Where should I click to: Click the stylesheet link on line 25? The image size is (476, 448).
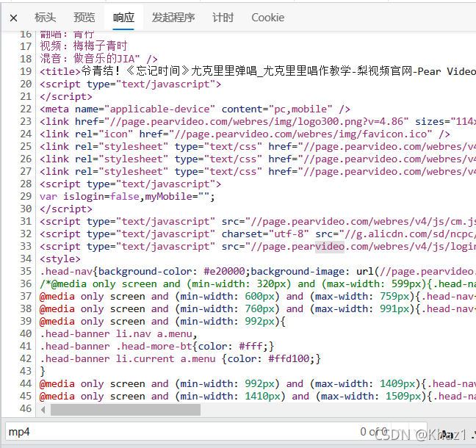[x=257, y=146]
